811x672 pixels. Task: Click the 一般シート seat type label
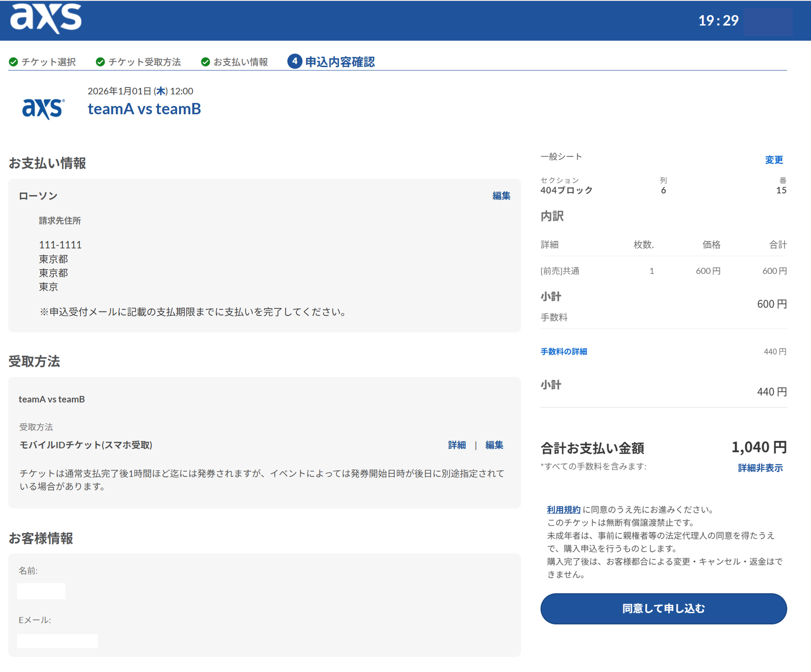pyautogui.click(x=561, y=156)
